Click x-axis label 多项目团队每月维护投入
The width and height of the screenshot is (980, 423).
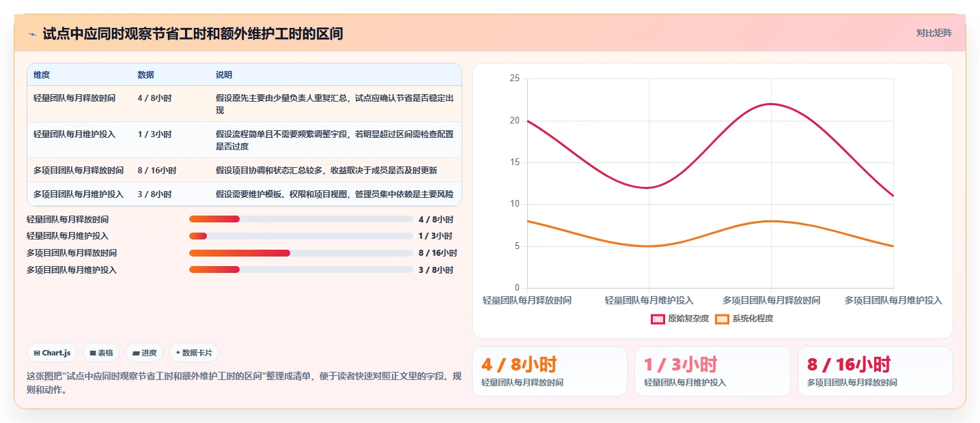pos(893,300)
